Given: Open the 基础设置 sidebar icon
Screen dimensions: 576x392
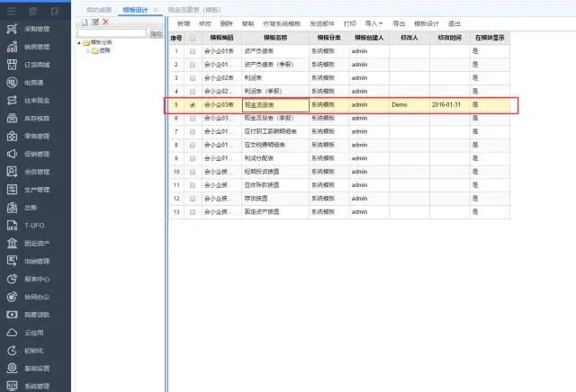Looking at the screenshot, I should coord(12,368).
